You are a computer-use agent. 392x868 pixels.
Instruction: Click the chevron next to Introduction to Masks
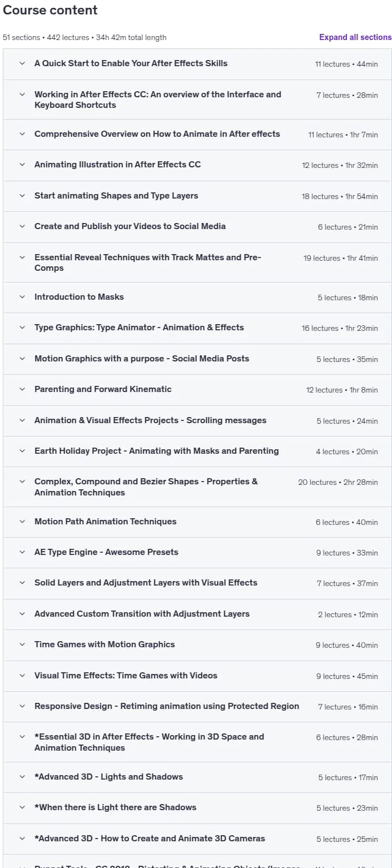click(x=22, y=297)
